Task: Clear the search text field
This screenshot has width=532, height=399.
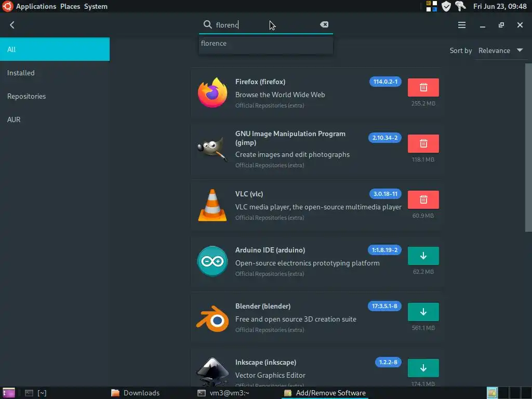Action: (324, 24)
